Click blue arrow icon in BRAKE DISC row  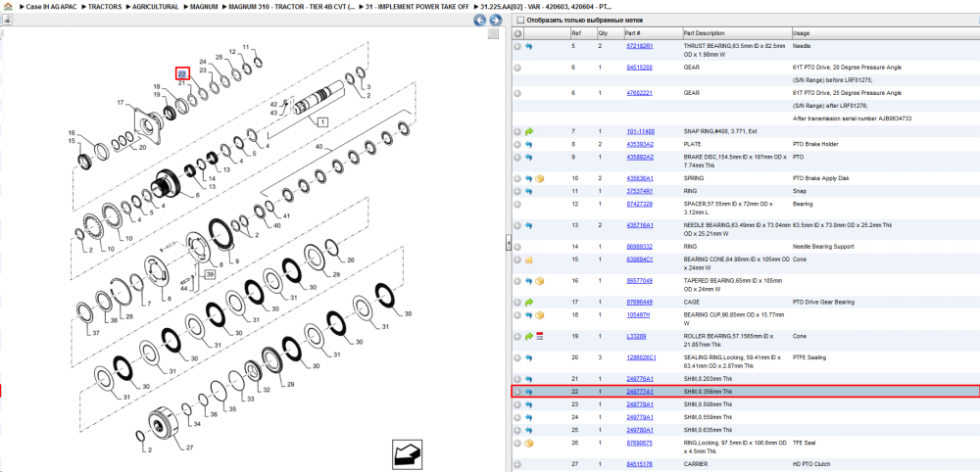point(529,158)
